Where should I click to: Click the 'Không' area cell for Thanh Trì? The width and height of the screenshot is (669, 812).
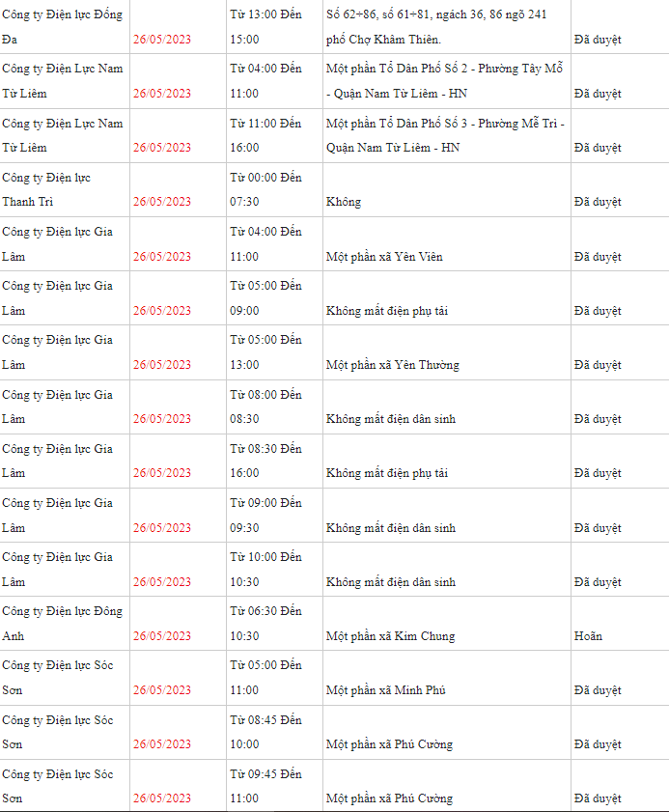click(447, 189)
